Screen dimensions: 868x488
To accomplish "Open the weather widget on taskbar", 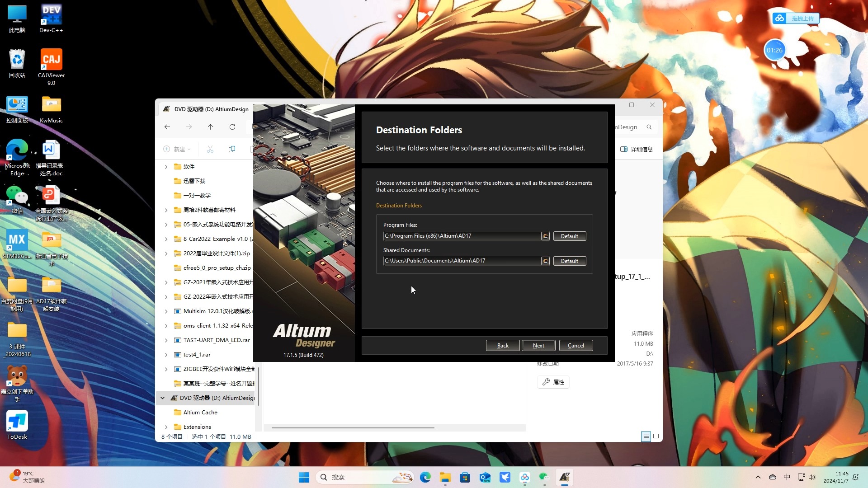I will point(27,477).
